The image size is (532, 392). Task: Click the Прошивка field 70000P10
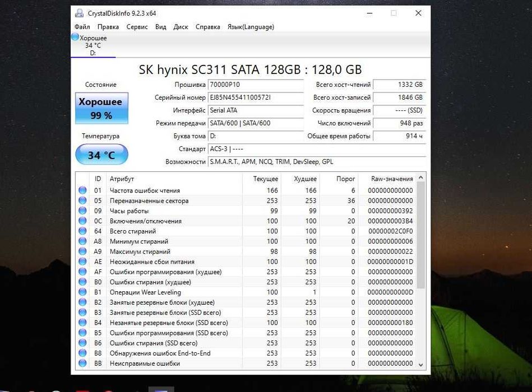pyautogui.click(x=256, y=85)
